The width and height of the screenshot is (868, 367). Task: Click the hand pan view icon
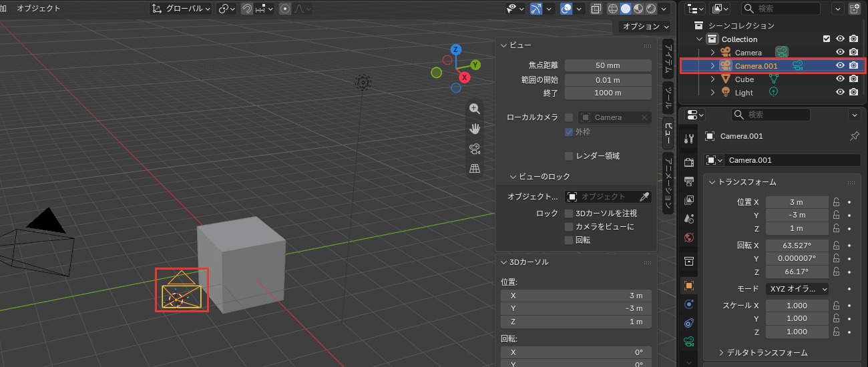coord(475,128)
